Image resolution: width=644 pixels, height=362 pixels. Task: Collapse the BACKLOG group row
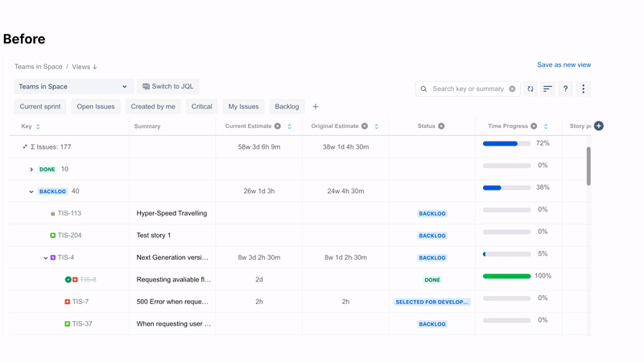coord(31,191)
